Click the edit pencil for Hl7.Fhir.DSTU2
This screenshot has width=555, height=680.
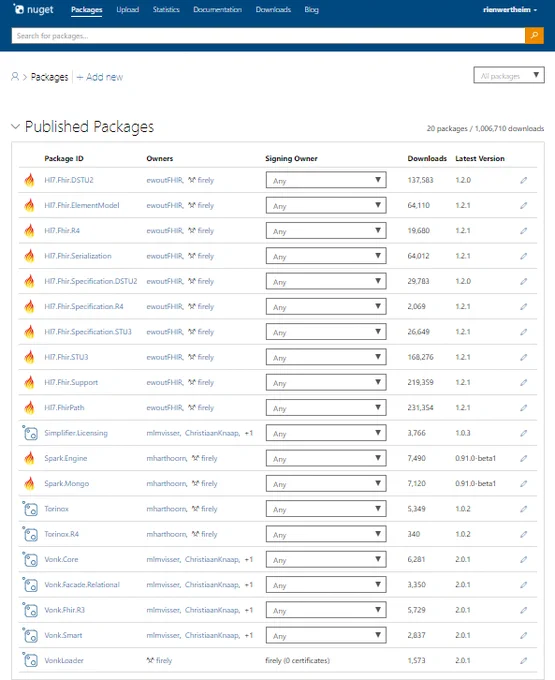pos(524,180)
